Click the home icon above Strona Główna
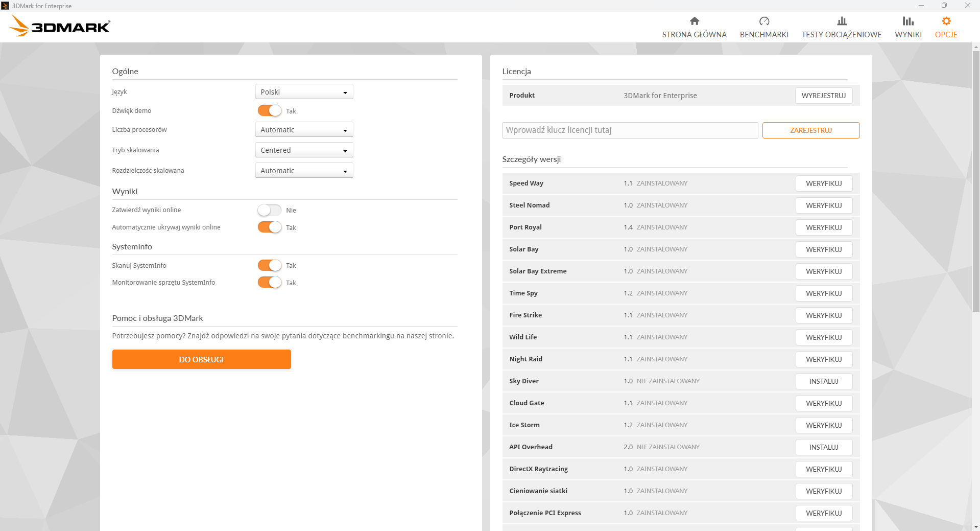This screenshot has height=531, width=980. (694, 21)
